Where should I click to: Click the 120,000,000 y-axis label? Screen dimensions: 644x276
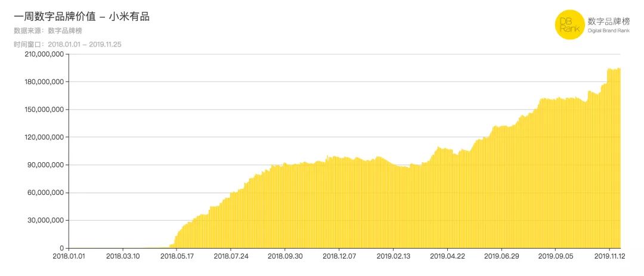tap(44, 137)
